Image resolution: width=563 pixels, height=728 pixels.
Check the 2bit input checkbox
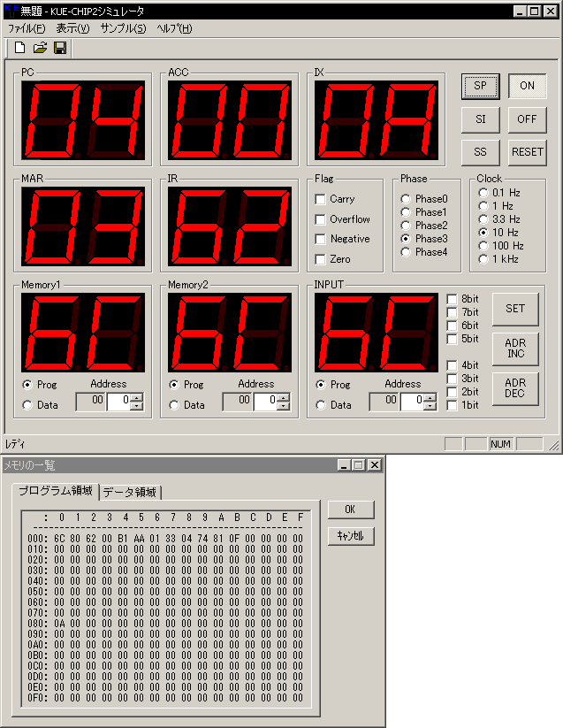(x=452, y=392)
